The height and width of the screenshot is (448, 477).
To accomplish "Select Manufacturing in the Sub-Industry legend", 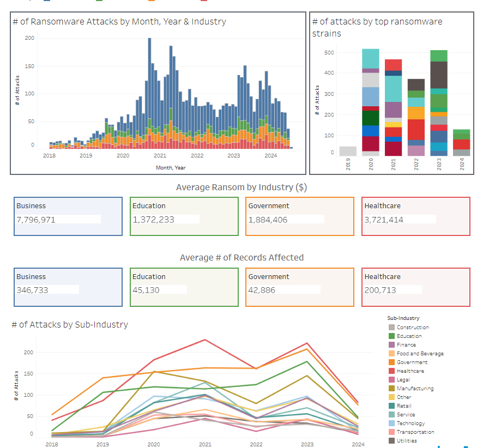I will pos(415,389).
